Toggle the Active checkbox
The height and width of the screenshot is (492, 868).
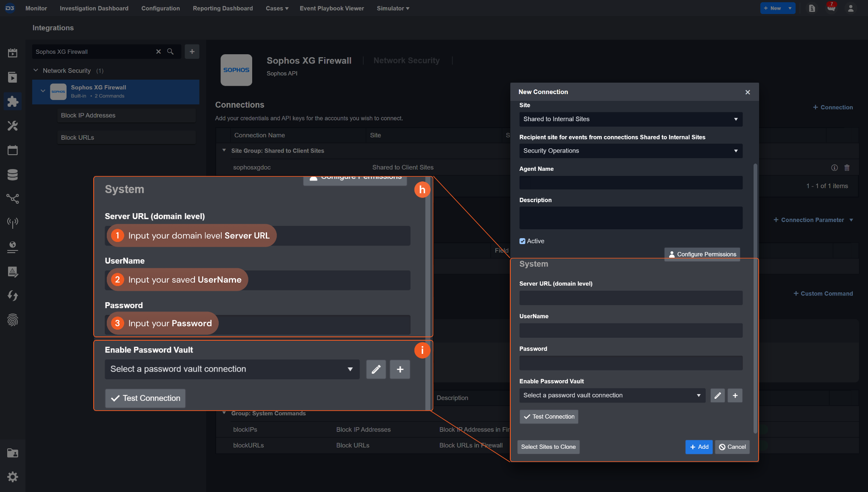point(522,241)
